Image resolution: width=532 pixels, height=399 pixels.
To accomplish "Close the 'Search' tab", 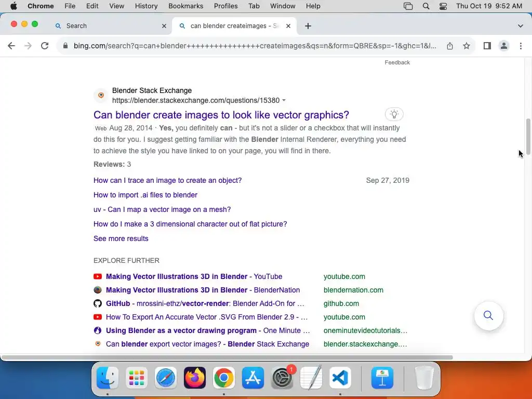I will (164, 26).
